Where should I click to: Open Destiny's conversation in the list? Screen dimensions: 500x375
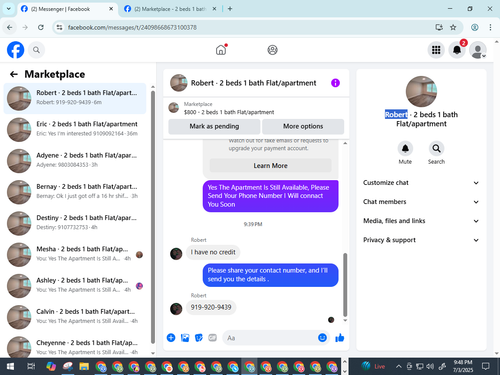(x=75, y=223)
